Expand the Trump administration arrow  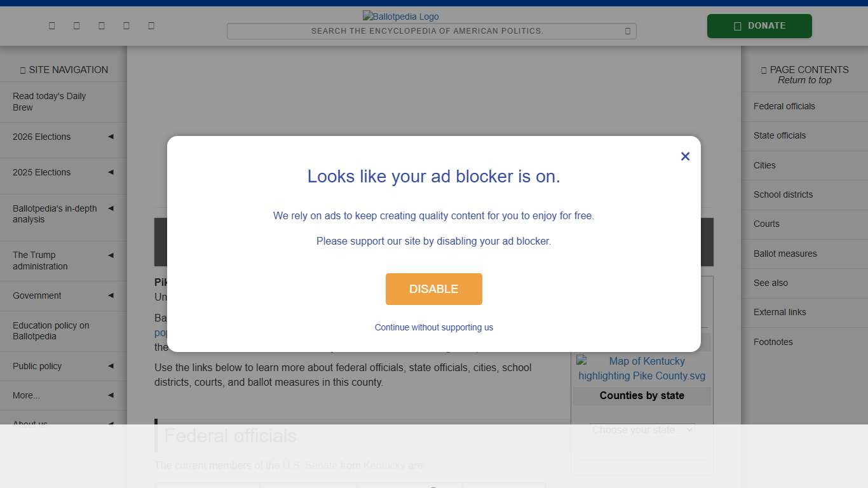pos(111,255)
